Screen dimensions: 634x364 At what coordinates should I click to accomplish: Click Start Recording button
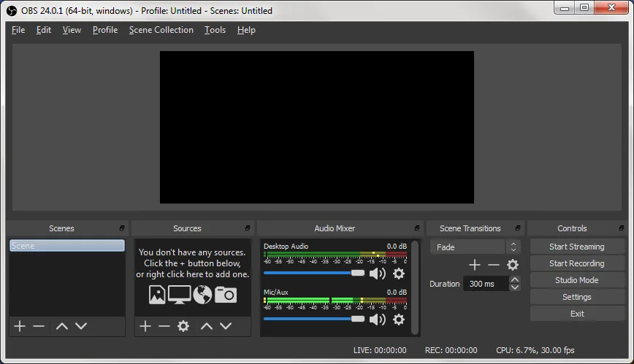pyautogui.click(x=577, y=263)
